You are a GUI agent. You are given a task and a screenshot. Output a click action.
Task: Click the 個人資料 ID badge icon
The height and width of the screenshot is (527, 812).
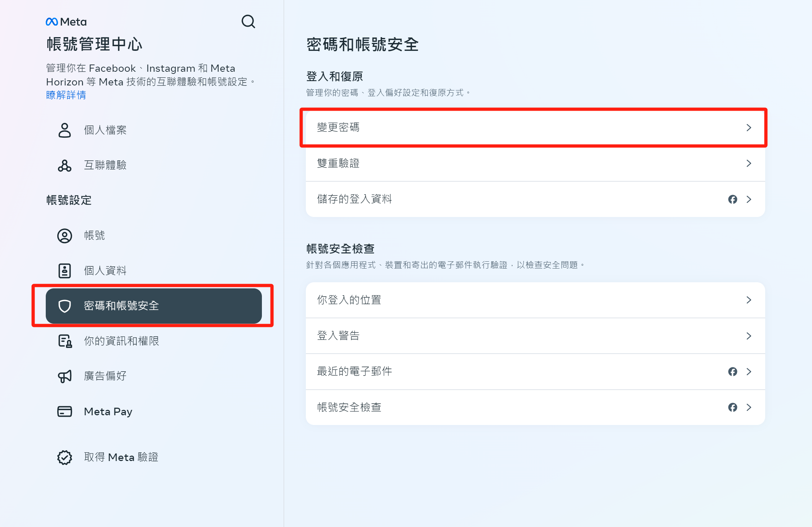point(64,271)
